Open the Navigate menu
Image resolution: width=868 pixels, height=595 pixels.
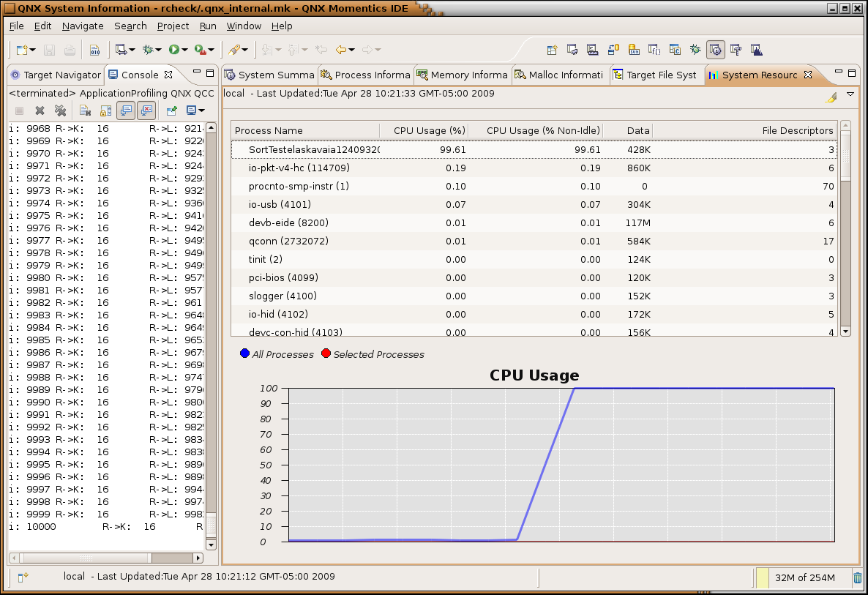[x=83, y=26]
